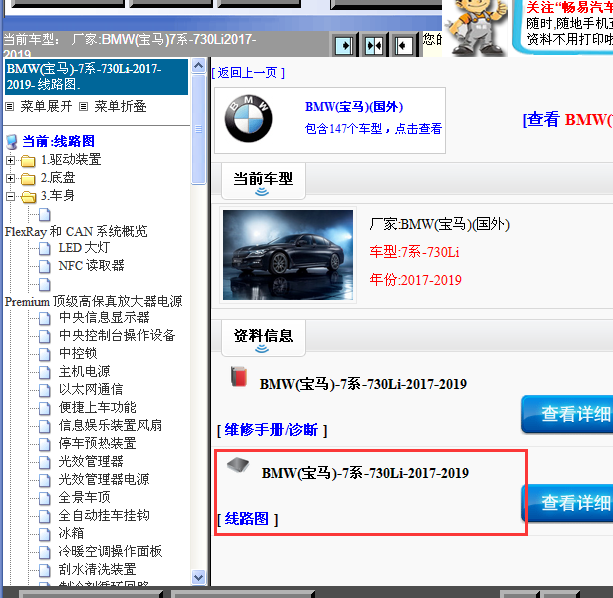The width and height of the screenshot is (613, 598).
Task: Open 便捷上车功能 item
Action: tap(97, 407)
